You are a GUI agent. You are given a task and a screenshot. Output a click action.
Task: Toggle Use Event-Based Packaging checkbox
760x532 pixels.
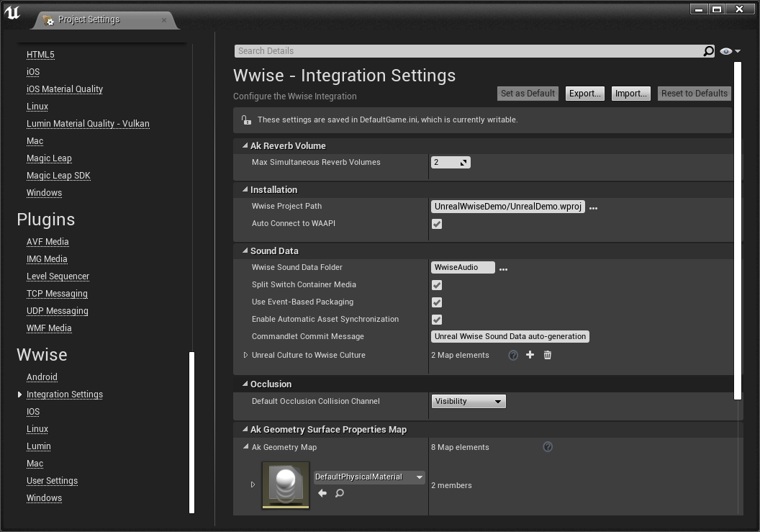point(437,302)
